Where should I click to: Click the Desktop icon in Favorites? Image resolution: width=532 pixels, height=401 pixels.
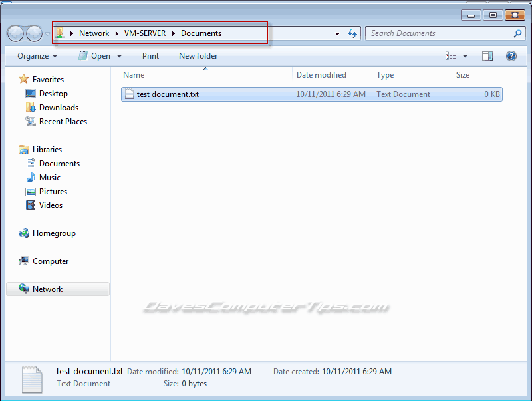(31, 93)
